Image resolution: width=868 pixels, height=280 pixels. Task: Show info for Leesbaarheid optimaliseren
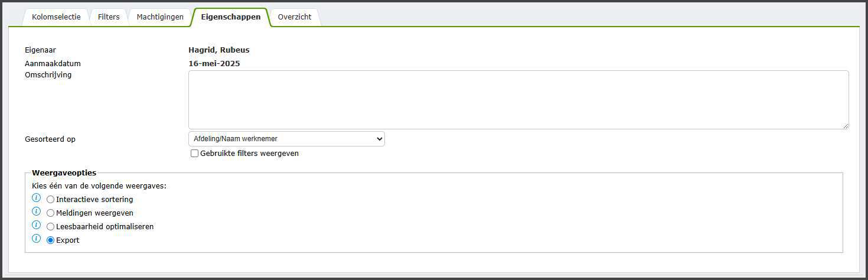click(x=36, y=226)
